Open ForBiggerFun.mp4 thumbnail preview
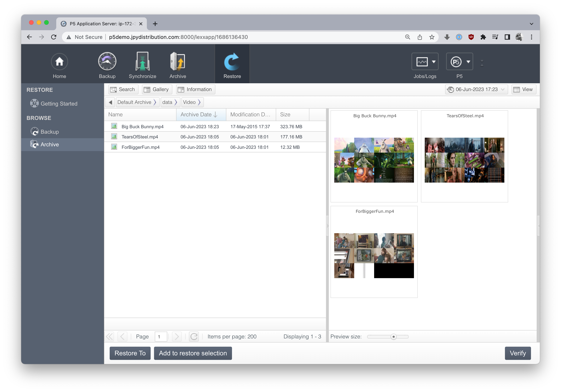The width and height of the screenshot is (561, 392). pyautogui.click(x=374, y=256)
